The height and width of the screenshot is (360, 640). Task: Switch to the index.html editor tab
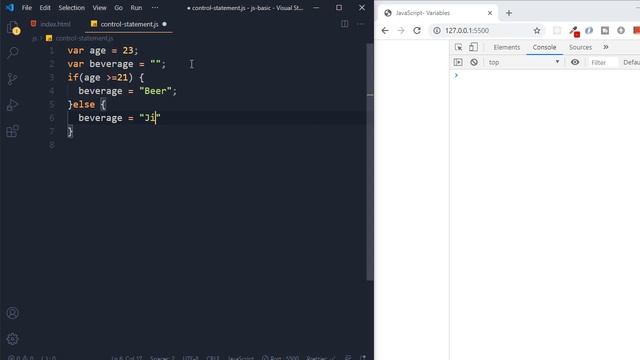click(51, 24)
